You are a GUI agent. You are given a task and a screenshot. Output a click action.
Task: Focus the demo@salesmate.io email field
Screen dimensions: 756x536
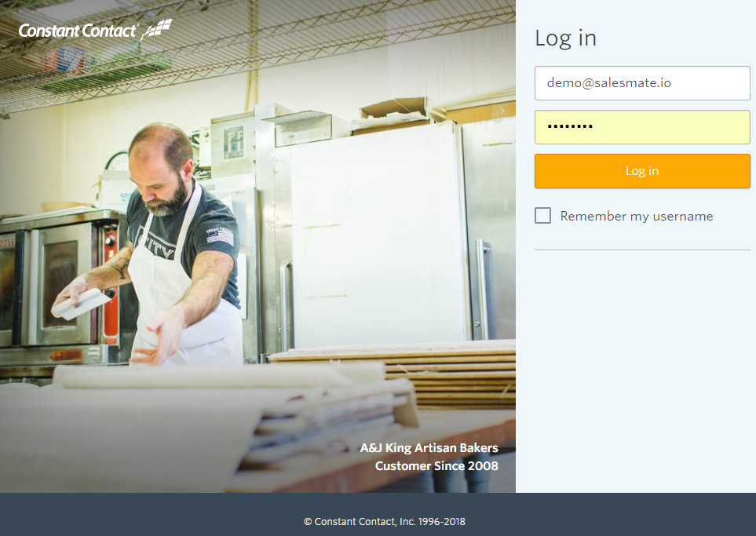pos(642,83)
